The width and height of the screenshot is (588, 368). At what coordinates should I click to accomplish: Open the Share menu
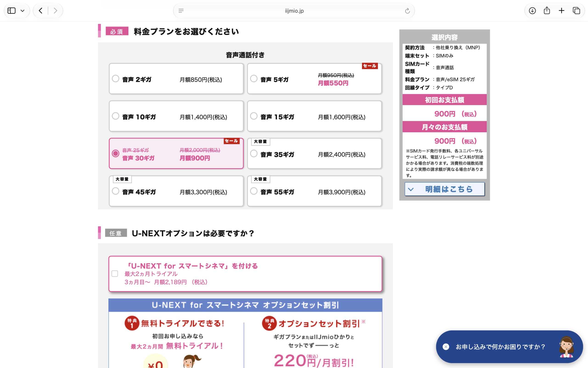click(x=547, y=11)
